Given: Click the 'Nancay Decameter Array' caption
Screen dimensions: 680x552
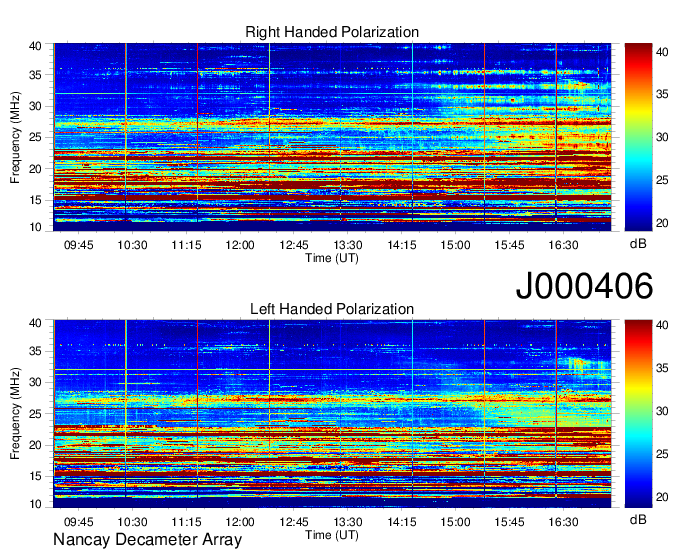Looking at the screenshot, I should [x=147, y=540].
